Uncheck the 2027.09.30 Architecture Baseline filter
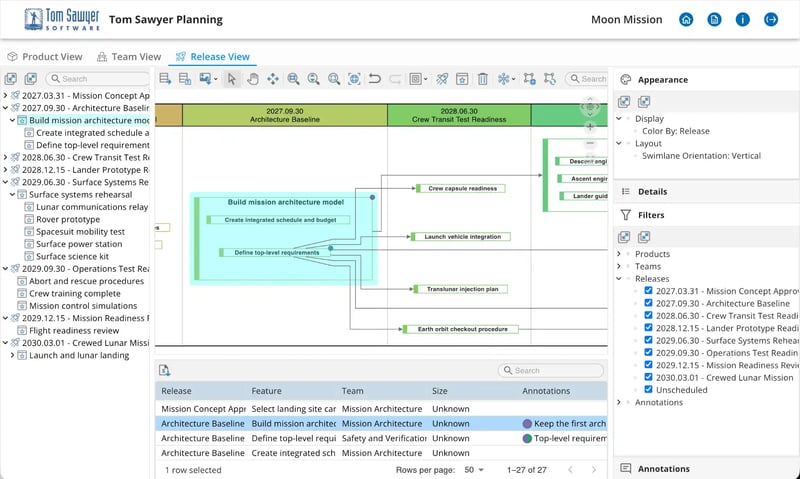 pyautogui.click(x=648, y=303)
